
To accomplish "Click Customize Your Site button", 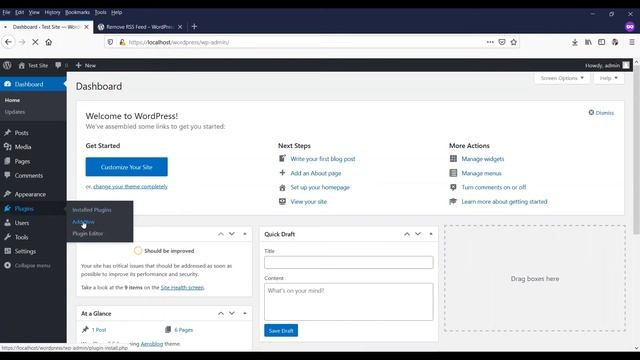I will (x=127, y=167).
